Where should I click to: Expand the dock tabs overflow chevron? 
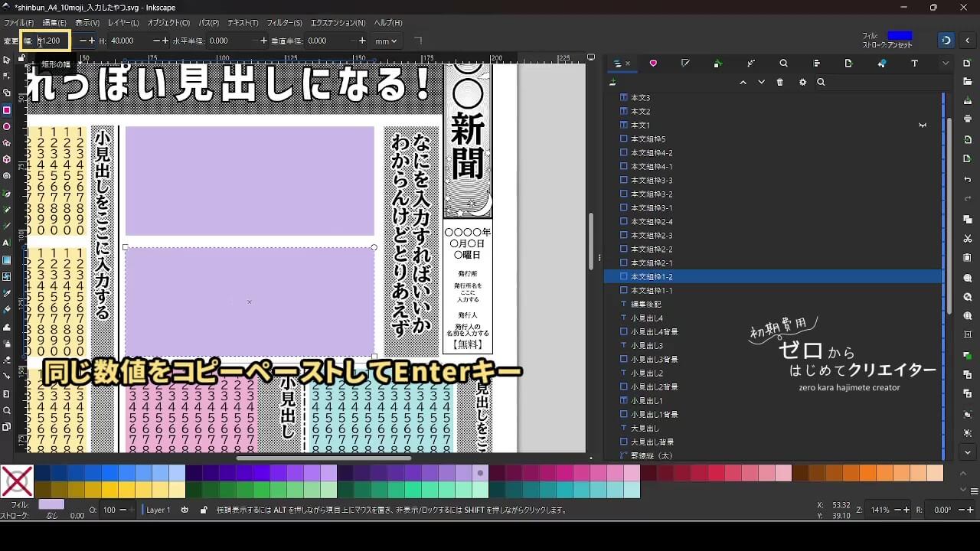[x=946, y=64]
